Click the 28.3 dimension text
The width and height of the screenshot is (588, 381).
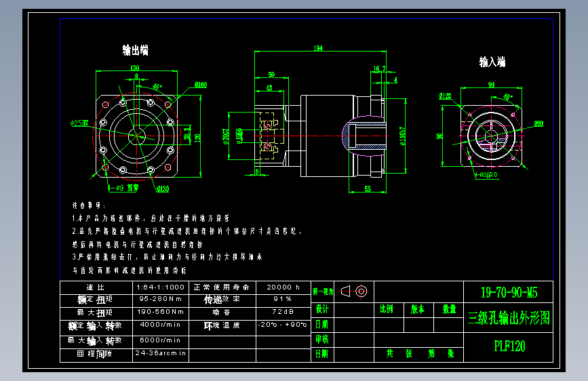pos(187,133)
